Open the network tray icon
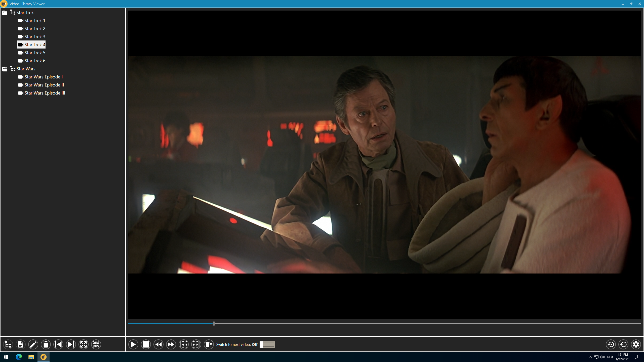This screenshot has width=644, height=362. (596, 357)
